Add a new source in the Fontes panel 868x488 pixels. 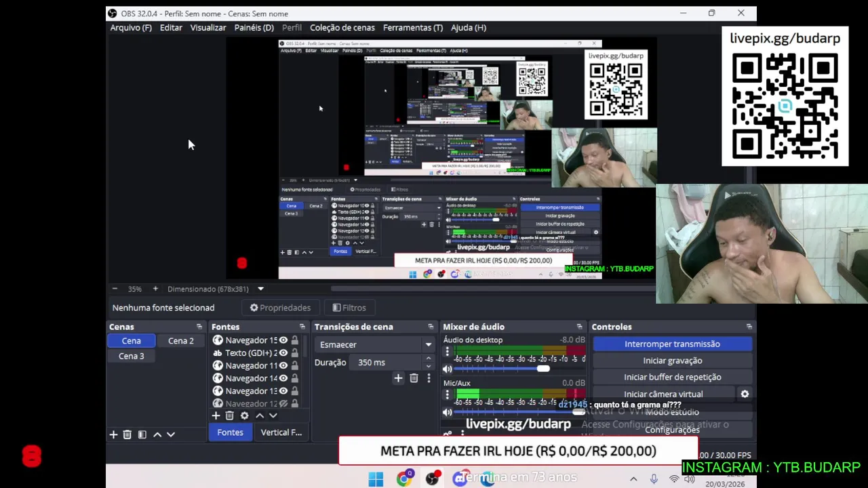pyautogui.click(x=216, y=415)
